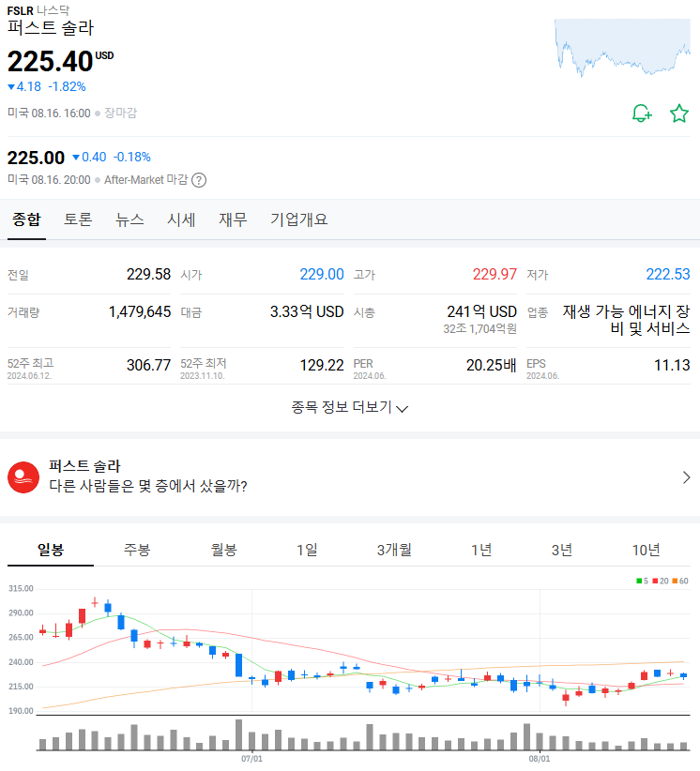Image resolution: width=700 pixels, height=771 pixels.
Task: Click the 업종 text 재생 가능 에너지 장비 및 서비스
Action: (626, 320)
